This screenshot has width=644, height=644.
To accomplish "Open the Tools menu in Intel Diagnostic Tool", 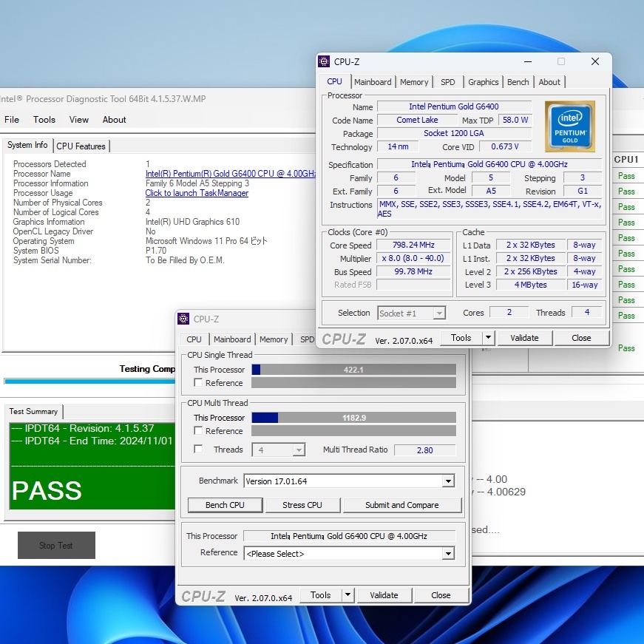I will 44,120.
